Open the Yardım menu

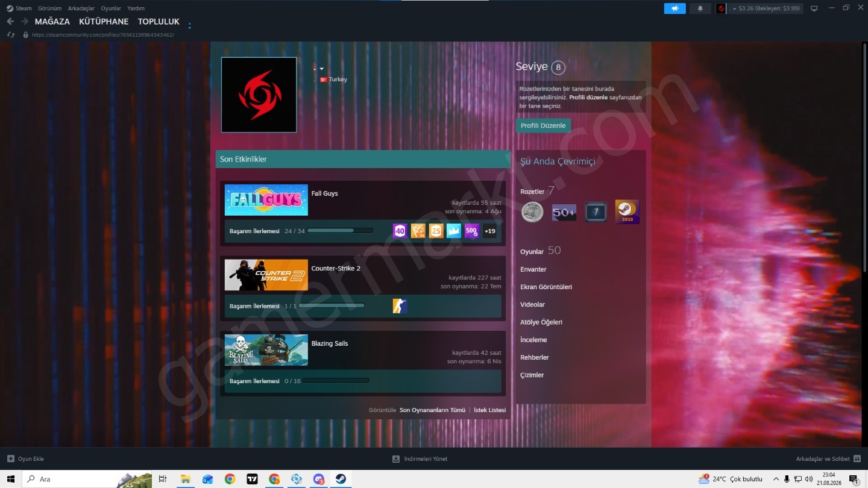[136, 8]
